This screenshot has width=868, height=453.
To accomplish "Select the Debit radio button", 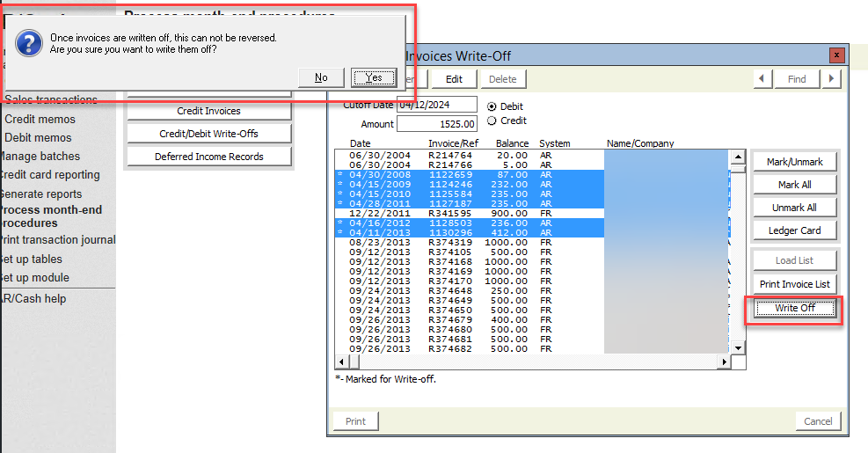I will [492, 106].
